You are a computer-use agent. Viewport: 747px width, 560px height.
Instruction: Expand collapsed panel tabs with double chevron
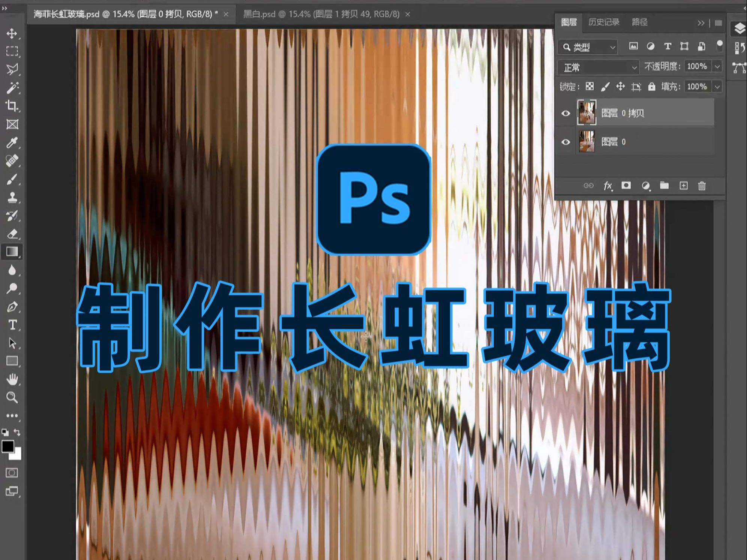701,23
